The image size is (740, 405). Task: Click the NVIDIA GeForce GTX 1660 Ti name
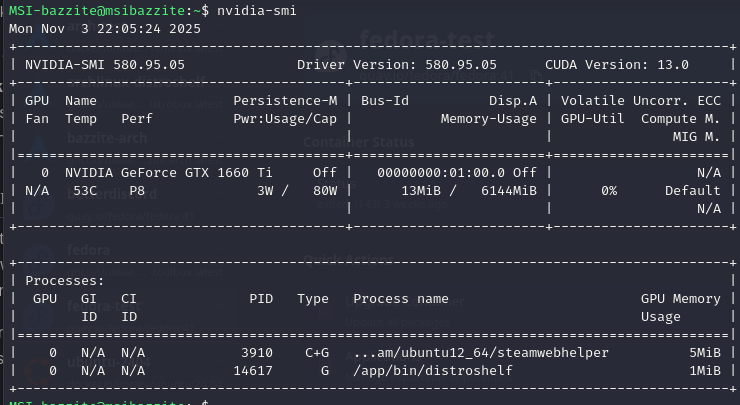169,172
